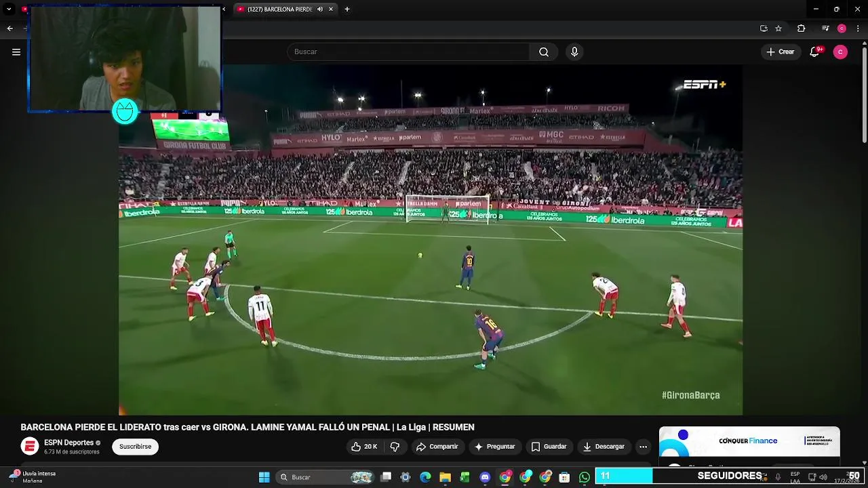
Task: Download video via Descargar
Action: (604, 447)
